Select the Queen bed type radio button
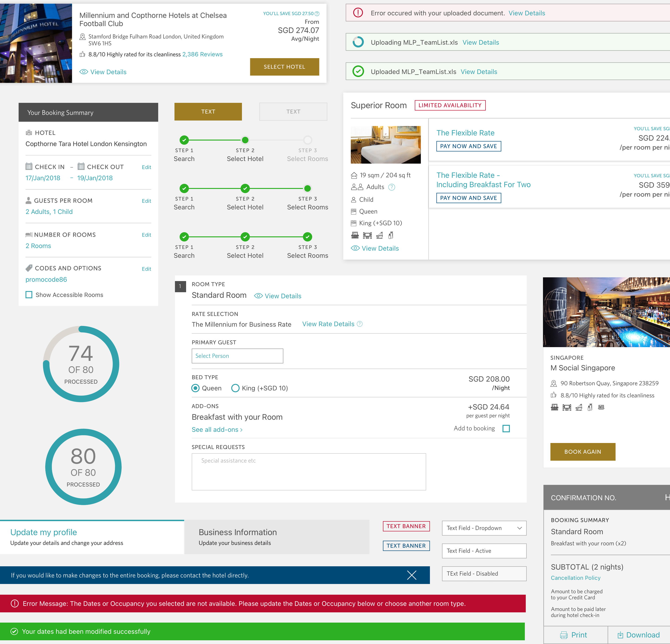670x644 pixels. pyautogui.click(x=195, y=388)
